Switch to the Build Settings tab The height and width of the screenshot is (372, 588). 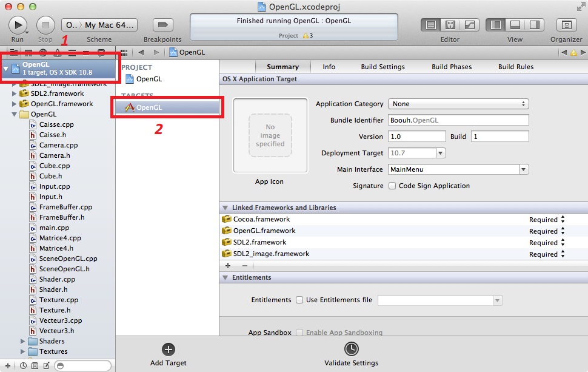point(383,67)
